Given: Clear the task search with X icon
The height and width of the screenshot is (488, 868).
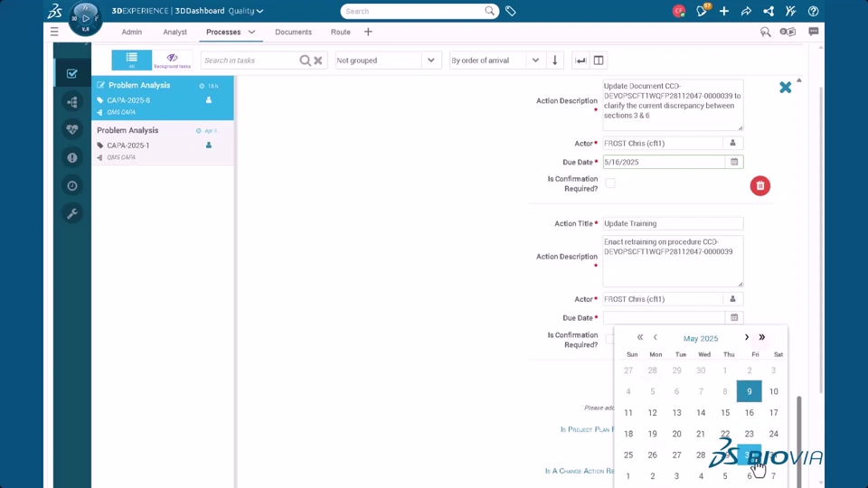Looking at the screenshot, I should click(x=318, y=61).
